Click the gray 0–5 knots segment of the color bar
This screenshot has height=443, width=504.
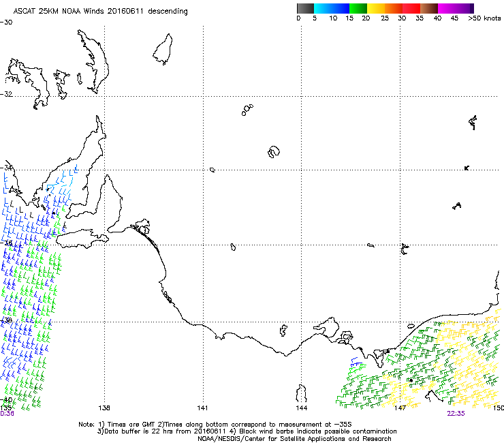pyautogui.click(x=305, y=8)
